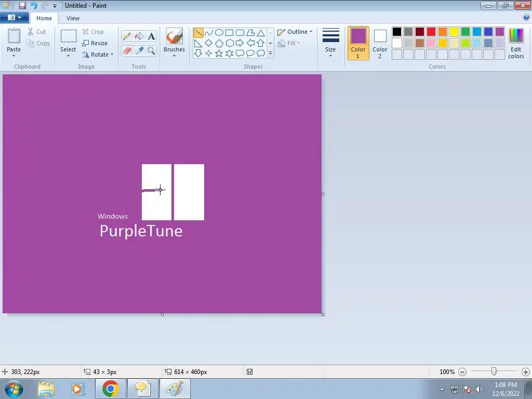The height and width of the screenshot is (399, 532).
Task: Open the Brushes dropdown arrow
Action: click(174, 56)
